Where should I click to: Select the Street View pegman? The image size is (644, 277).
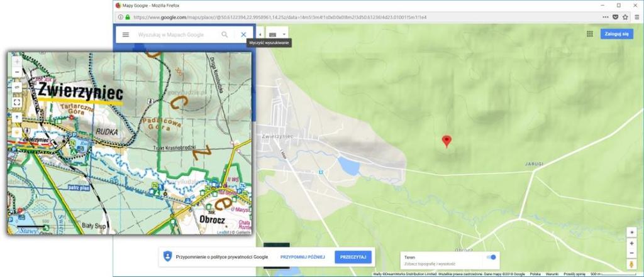631,264
